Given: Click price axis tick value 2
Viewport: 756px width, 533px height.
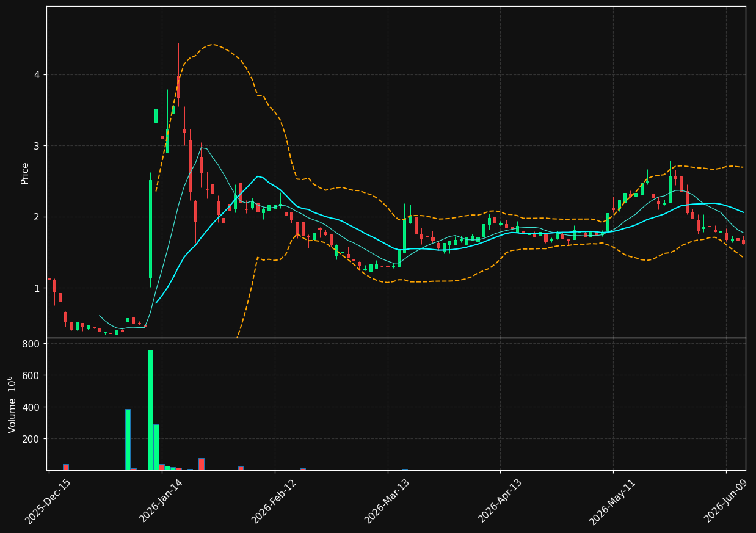Looking at the screenshot, I should pos(37,217).
